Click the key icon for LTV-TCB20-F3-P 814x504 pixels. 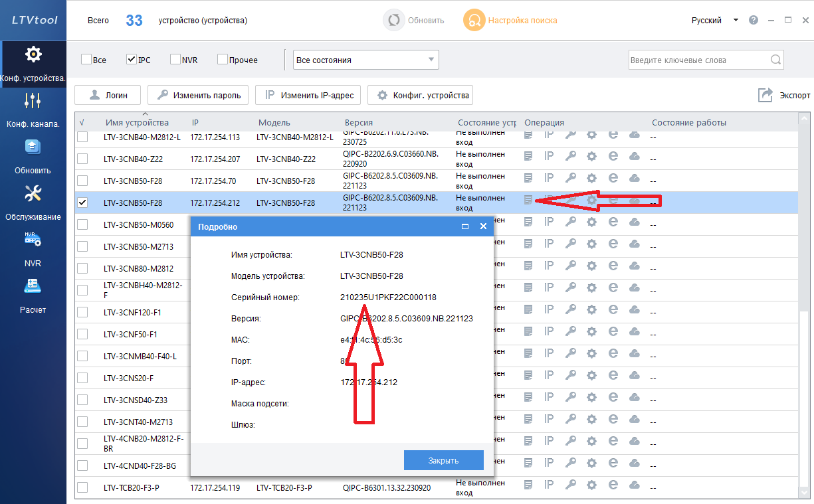[x=571, y=485]
